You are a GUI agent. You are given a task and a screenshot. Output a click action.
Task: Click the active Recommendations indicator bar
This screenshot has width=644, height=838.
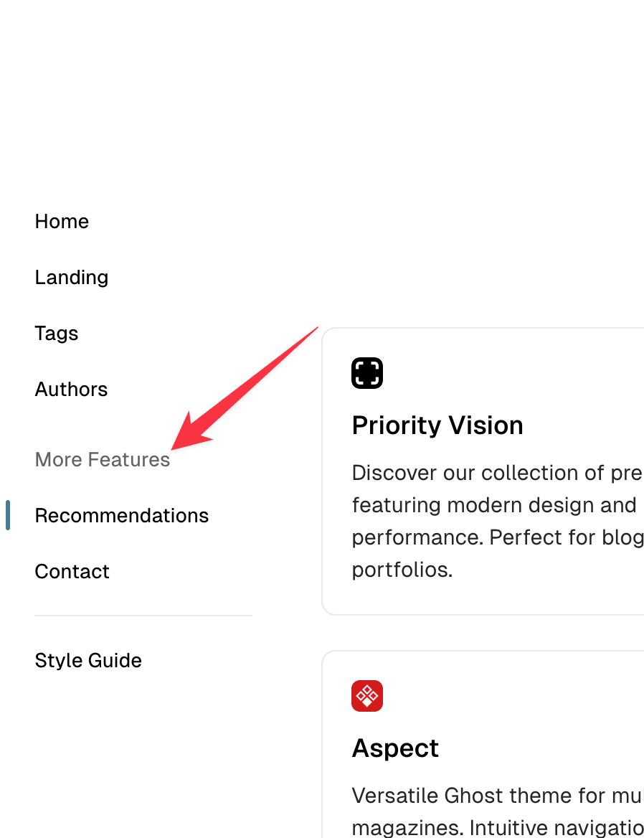[x=7, y=515]
